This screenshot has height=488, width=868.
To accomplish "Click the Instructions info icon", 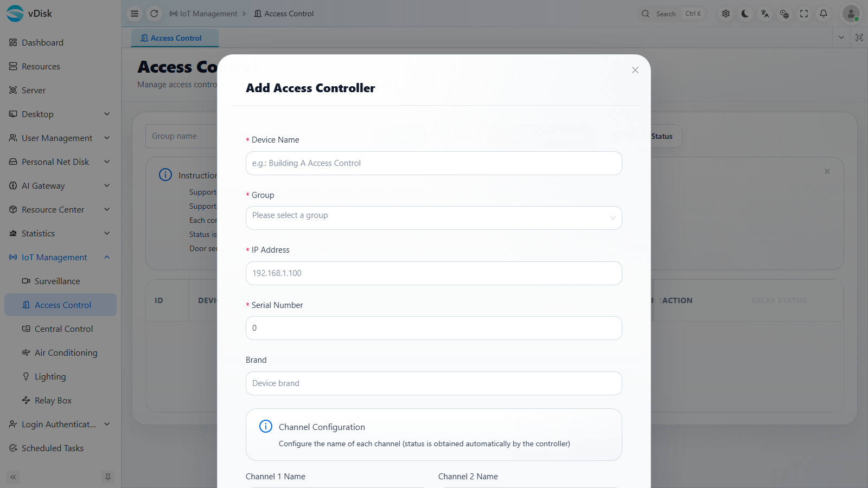I will (165, 175).
